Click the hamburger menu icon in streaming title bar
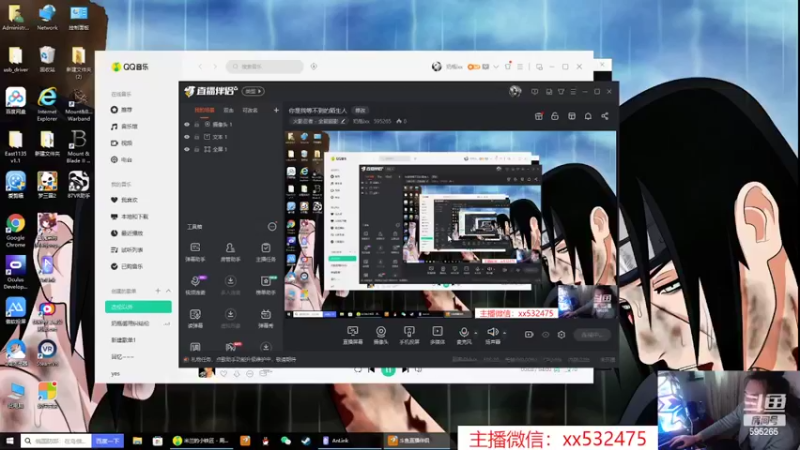This screenshot has width=800, height=450. tap(573, 92)
